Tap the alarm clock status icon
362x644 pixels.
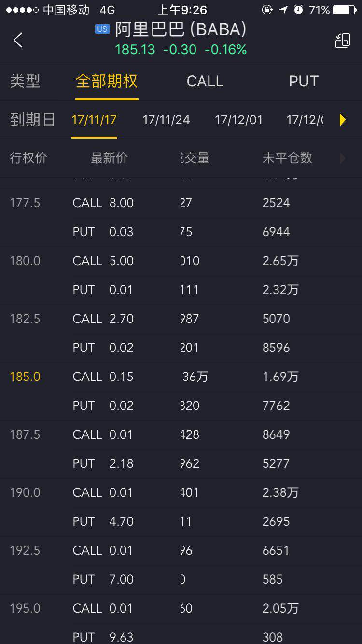pos(298,10)
